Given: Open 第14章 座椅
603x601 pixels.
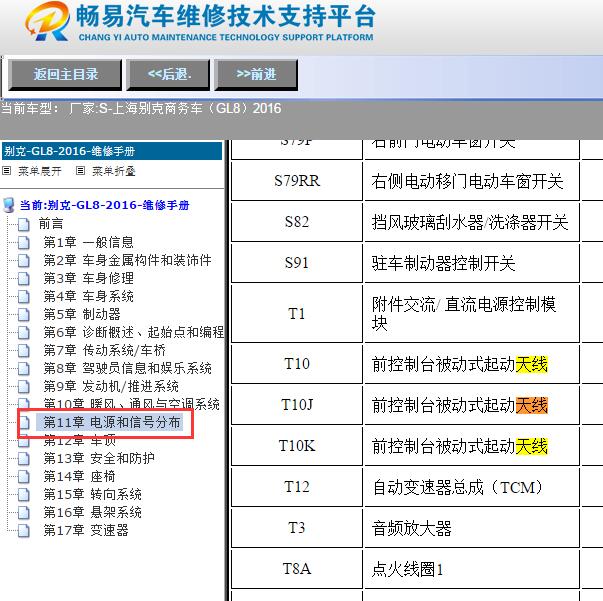Looking at the screenshot, I should [x=79, y=476].
